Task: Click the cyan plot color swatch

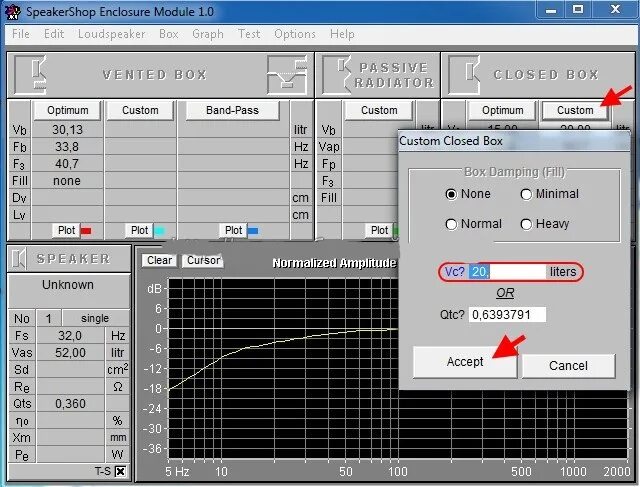Action: click(x=160, y=231)
